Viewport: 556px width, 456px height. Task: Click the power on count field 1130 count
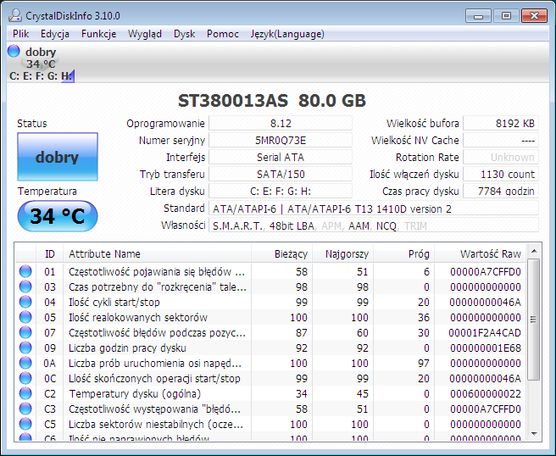(x=501, y=174)
